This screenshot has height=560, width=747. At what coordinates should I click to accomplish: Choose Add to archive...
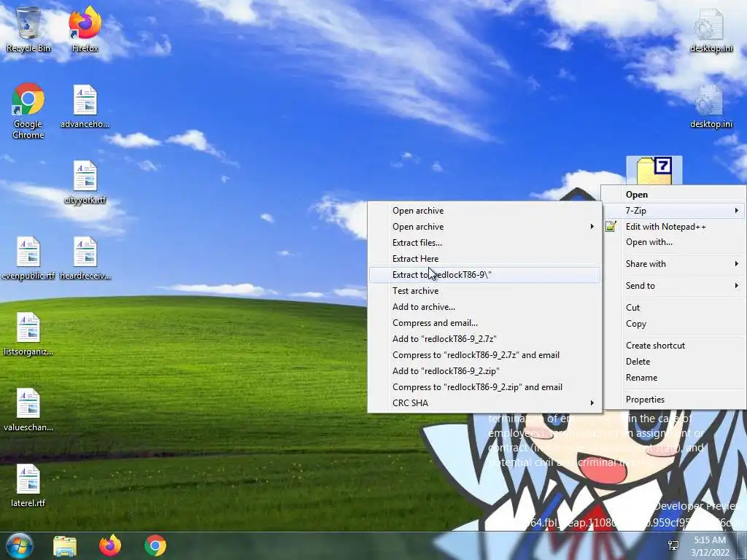pos(484,307)
